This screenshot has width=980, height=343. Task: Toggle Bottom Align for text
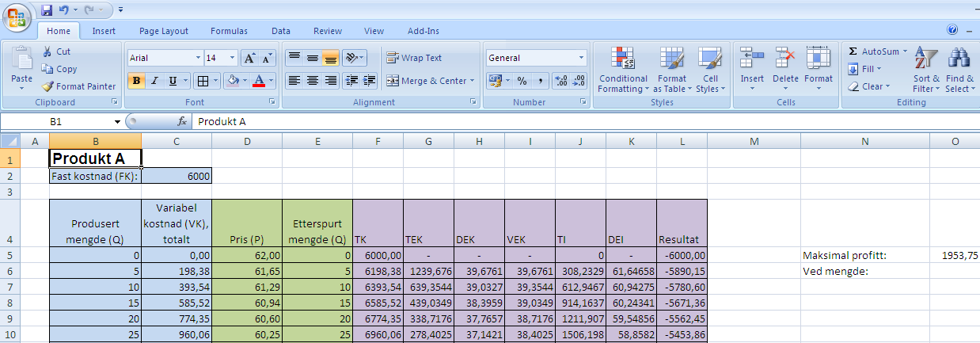pos(331,58)
